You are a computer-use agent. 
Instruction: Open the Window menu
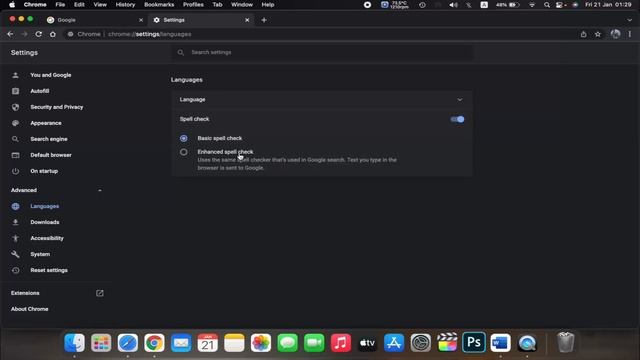[242, 5]
